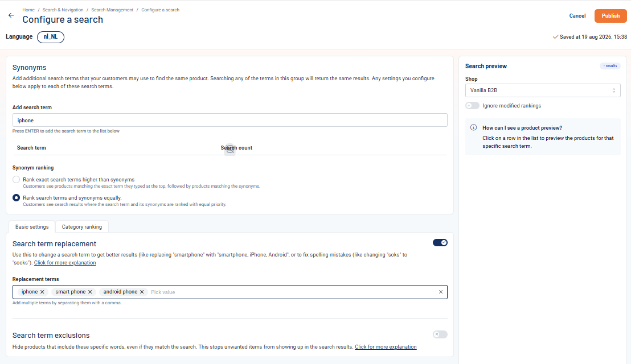
Task: Focus the Add search term input field
Action: click(230, 120)
